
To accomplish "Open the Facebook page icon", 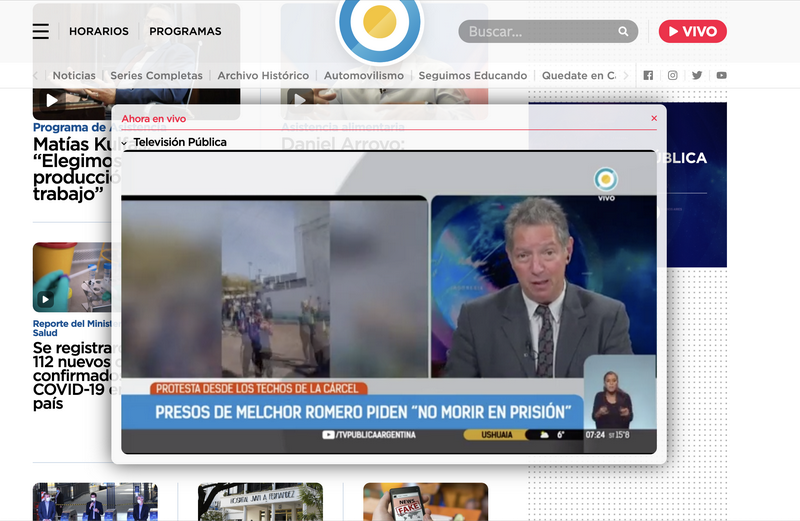I will coord(648,76).
